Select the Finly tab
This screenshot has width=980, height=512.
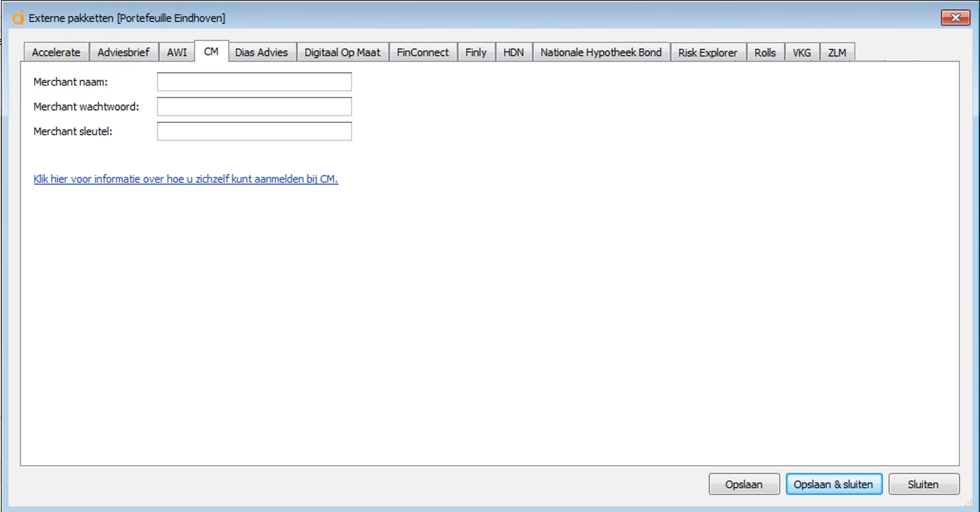pyautogui.click(x=476, y=52)
